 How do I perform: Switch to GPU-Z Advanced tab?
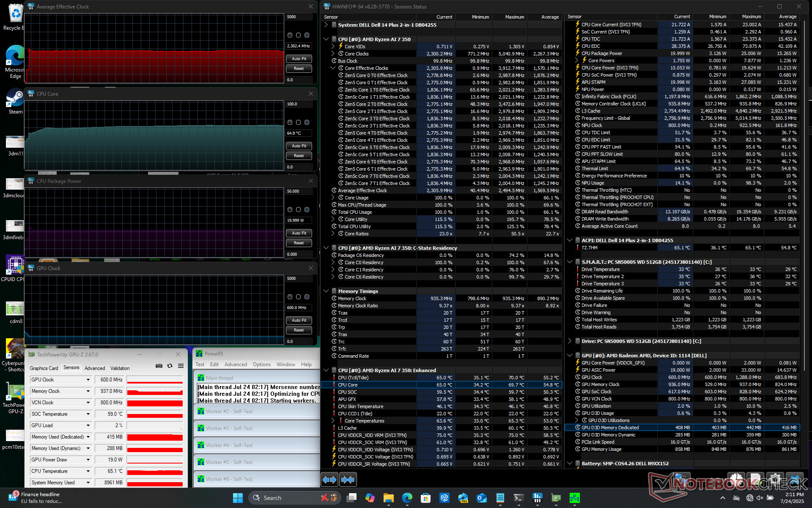[x=95, y=368]
